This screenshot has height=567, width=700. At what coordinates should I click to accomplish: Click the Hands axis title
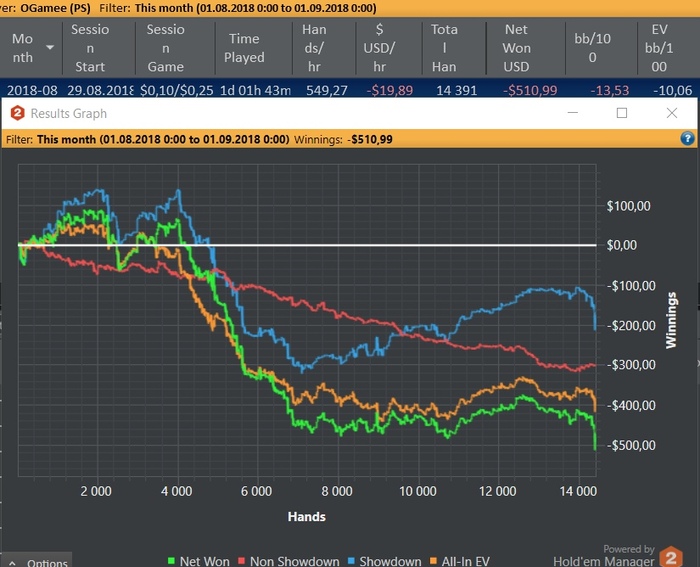pos(307,517)
